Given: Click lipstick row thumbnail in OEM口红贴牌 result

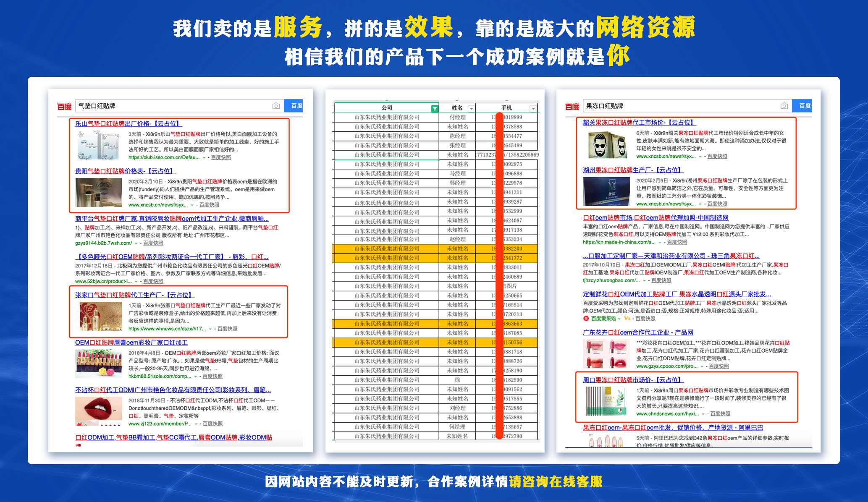Looking at the screenshot, I should [x=99, y=363].
